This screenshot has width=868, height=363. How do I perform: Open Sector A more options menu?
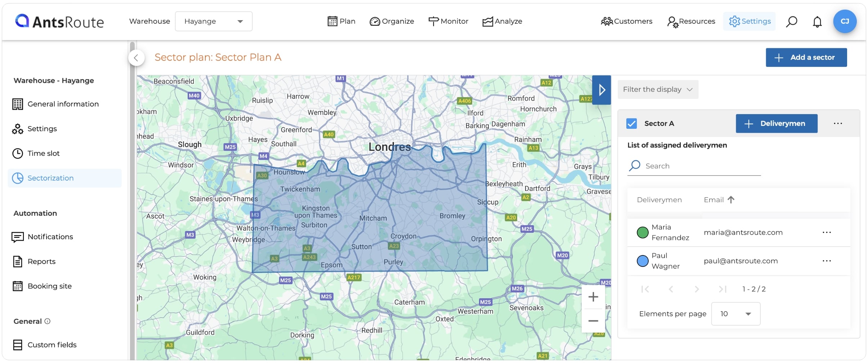[838, 123]
